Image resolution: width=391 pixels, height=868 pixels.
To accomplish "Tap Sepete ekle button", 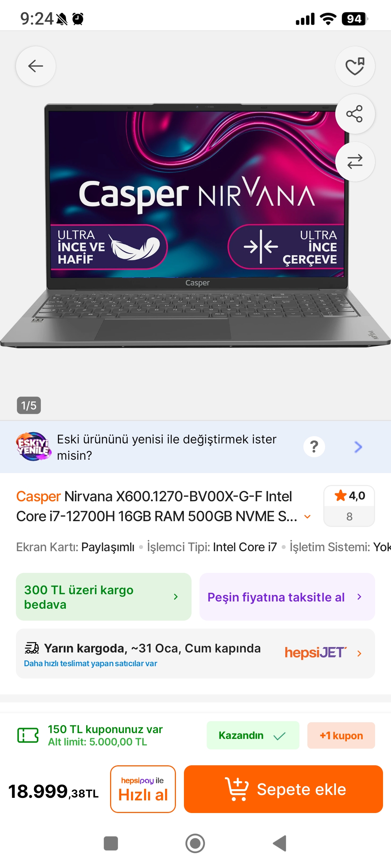I will pos(283,789).
